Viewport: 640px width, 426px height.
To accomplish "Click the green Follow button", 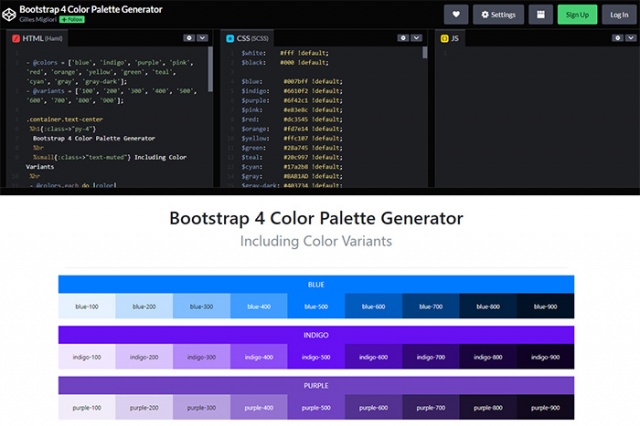I will point(72,20).
